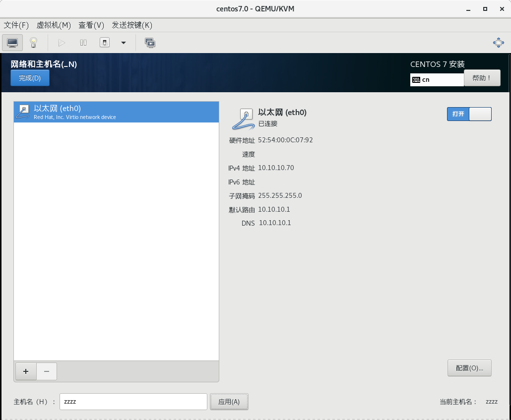Click the large ethernet cable icon in details
Screen dimensions: 511x420
(x=244, y=119)
